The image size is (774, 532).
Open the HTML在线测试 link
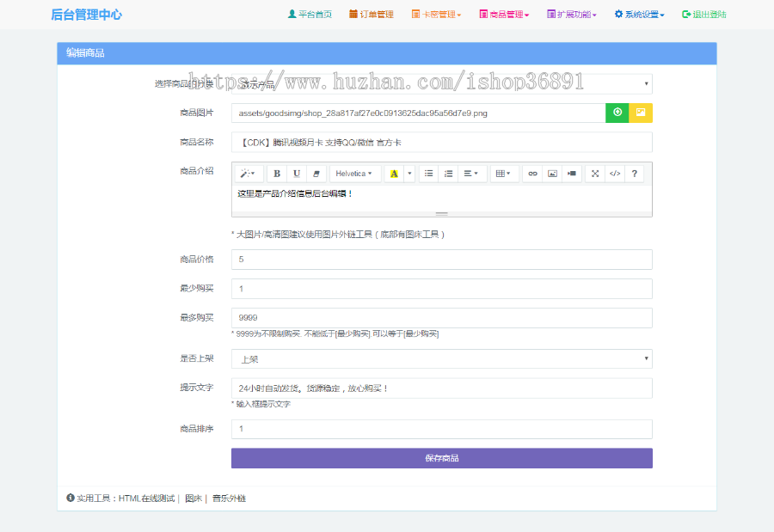tap(146, 498)
